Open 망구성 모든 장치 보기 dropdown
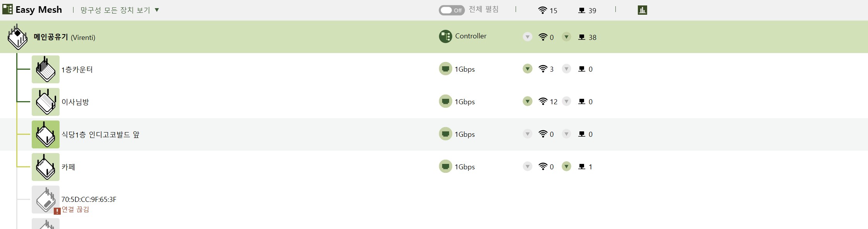The width and height of the screenshot is (868, 229). [120, 10]
